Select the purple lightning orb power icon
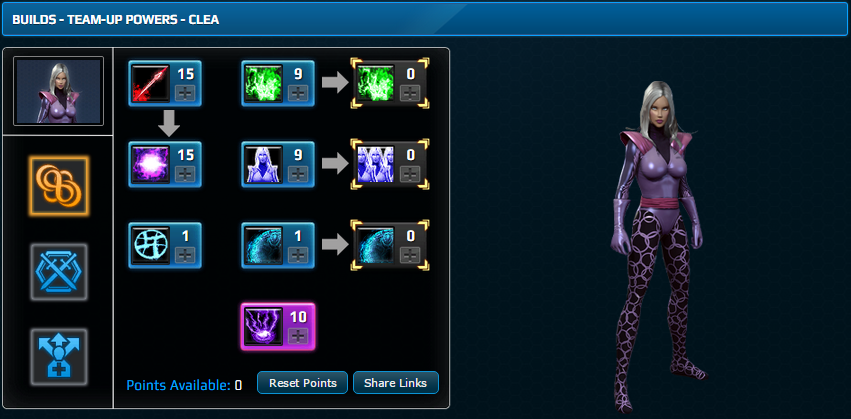851x419 pixels. pos(263,326)
